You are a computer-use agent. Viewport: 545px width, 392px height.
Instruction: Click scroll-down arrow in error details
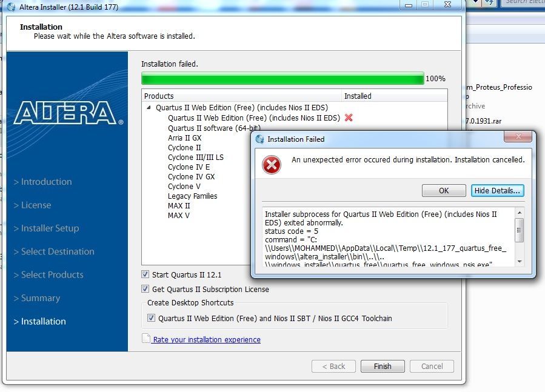[x=520, y=261]
